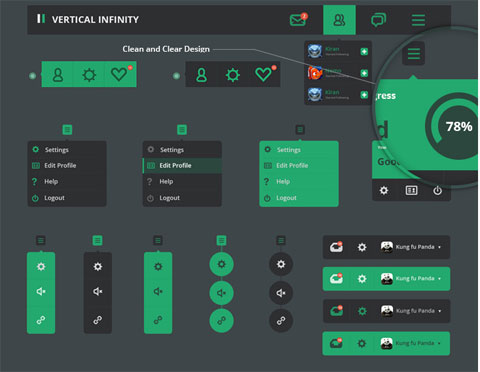Select the highlighted Edit Profile item
This screenshot has height=372, width=480.
pyautogui.click(x=182, y=165)
